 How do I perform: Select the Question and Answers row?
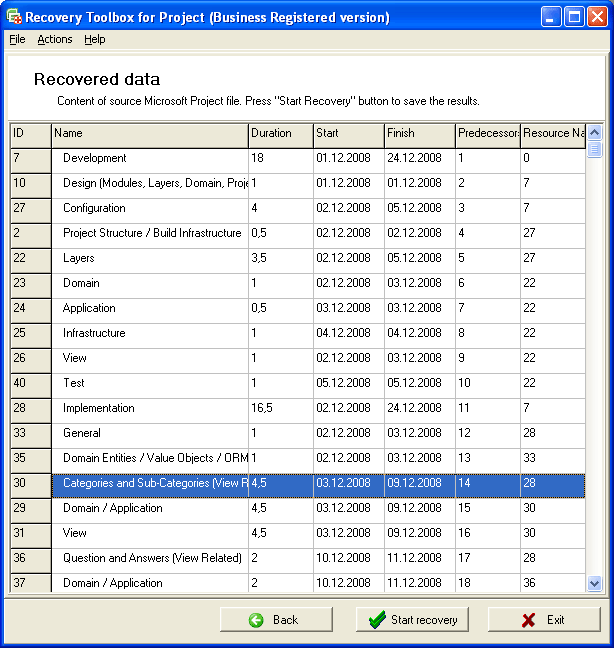152,558
